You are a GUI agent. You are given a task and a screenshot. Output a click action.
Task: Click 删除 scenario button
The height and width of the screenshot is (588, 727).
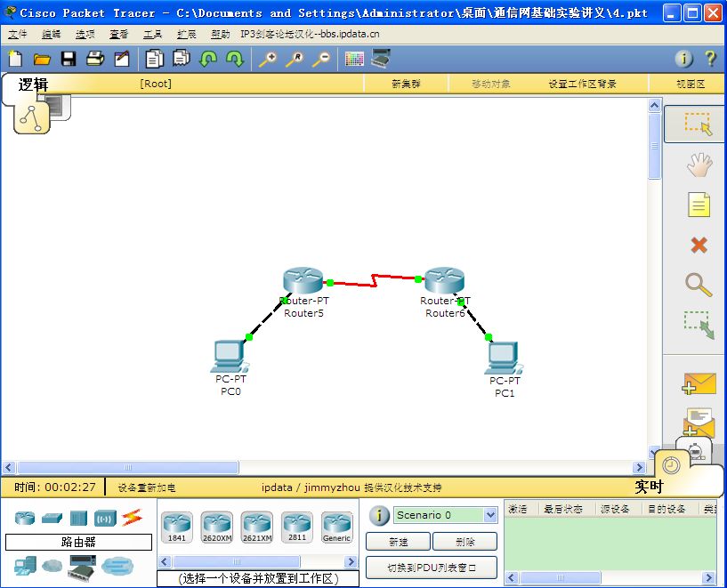point(465,542)
